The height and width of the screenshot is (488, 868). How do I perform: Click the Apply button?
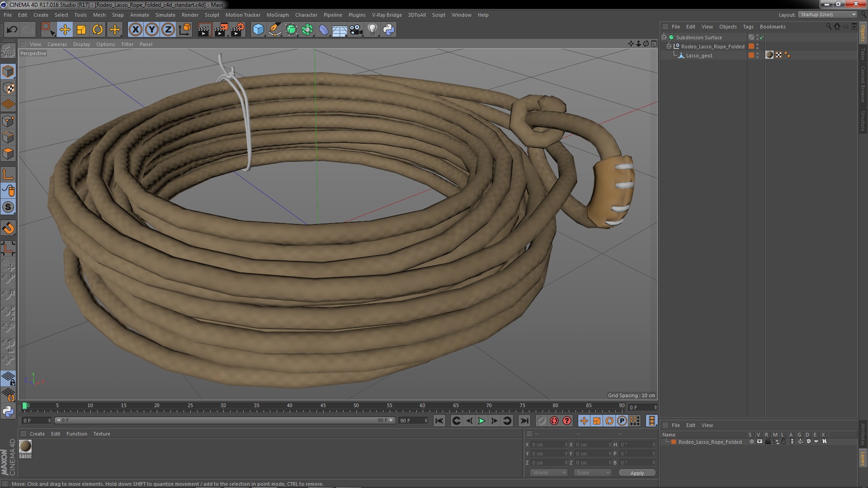(637, 473)
